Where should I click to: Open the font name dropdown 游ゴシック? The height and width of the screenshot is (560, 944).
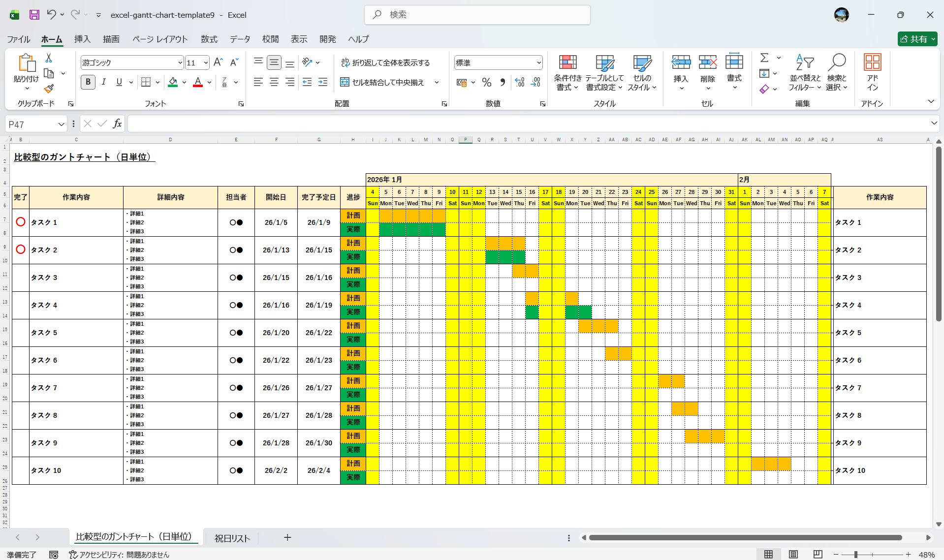pyautogui.click(x=180, y=63)
